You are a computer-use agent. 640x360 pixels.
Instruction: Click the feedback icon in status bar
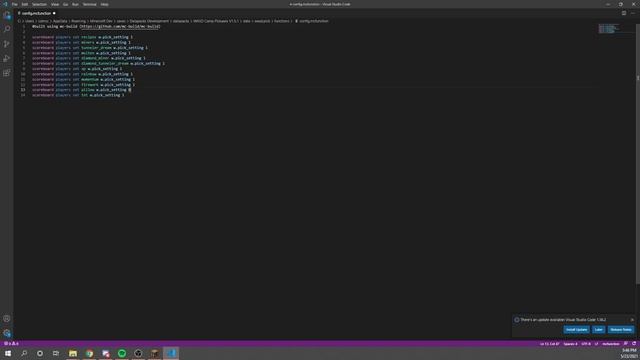(x=626, y=344)
